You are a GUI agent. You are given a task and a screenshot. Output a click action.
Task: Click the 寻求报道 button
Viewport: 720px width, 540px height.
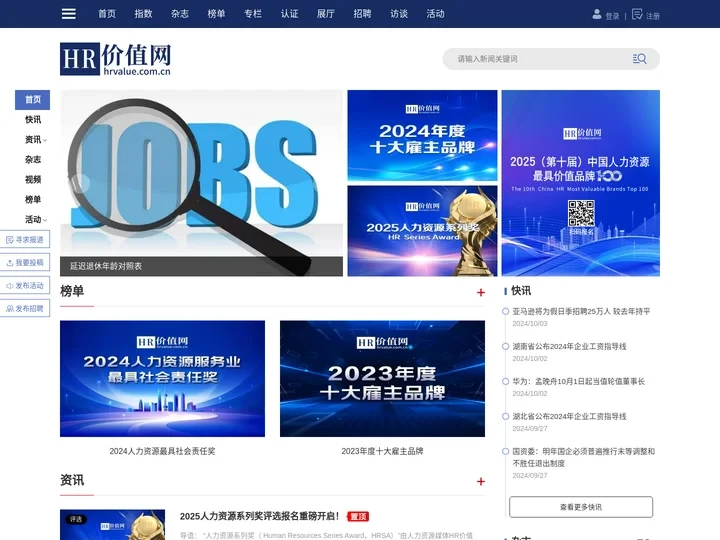coord(25,240)
